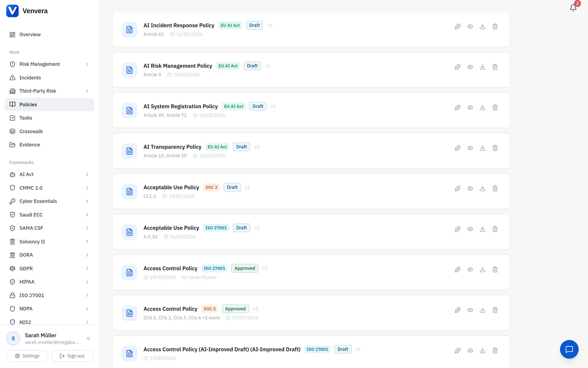Click the SOC 2 tag on Acceptable Use Policy

tap(211, 187)
